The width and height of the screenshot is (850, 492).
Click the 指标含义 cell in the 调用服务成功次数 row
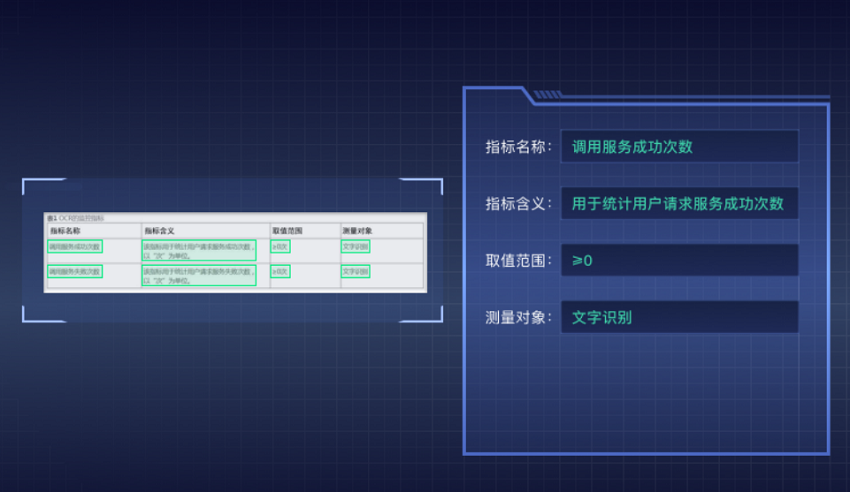tap(199, 250)
